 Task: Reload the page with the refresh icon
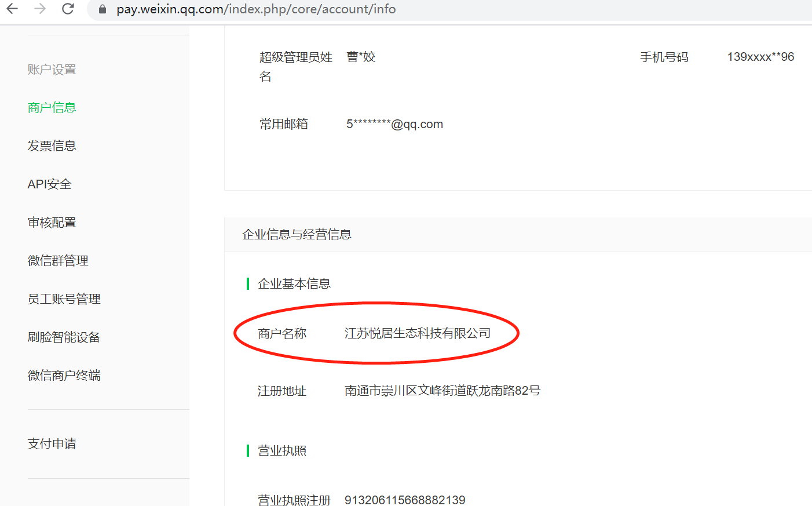(68, 9)
